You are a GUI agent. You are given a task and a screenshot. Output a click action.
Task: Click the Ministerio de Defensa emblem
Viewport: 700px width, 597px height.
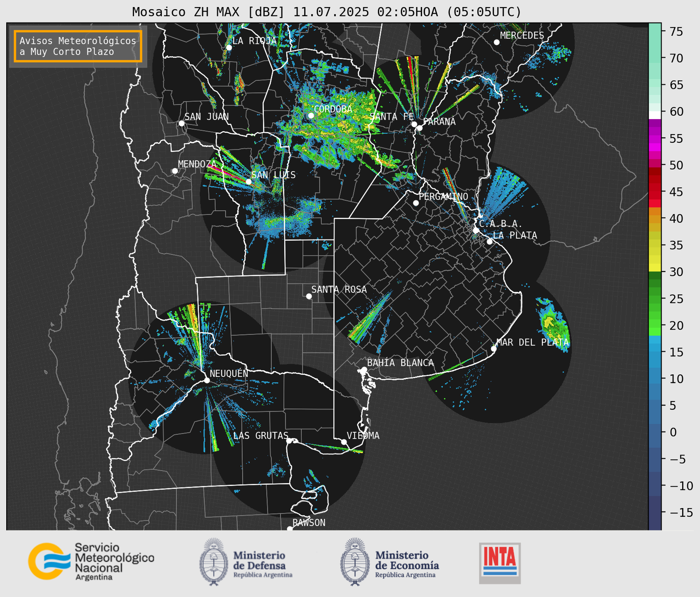[214, 562]
